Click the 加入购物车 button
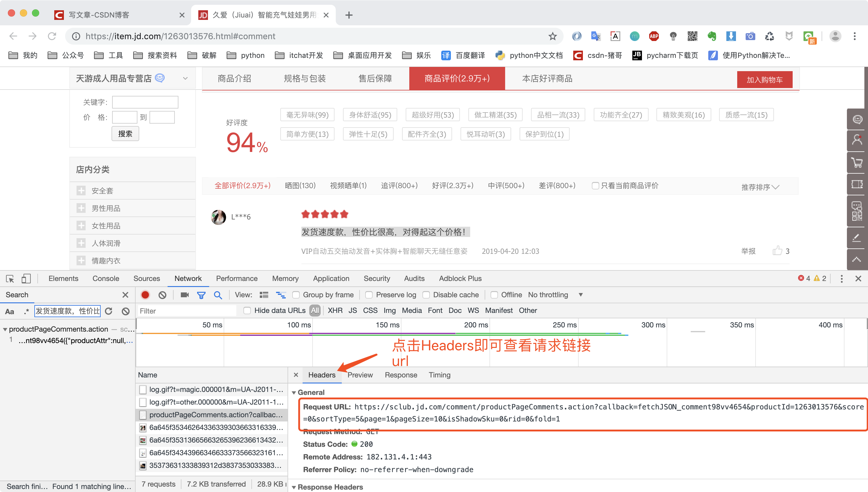 pyautogui.click(x=765, y=79)
